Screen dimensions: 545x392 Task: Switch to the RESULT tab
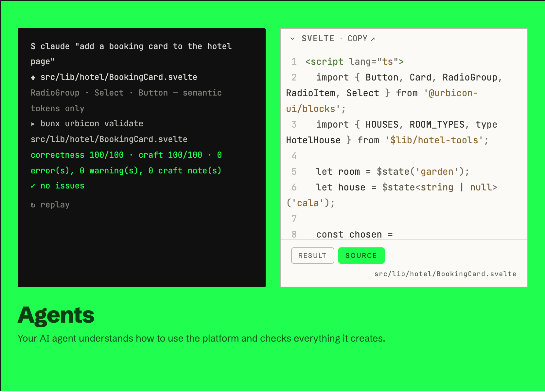click(x=312, y=256)
